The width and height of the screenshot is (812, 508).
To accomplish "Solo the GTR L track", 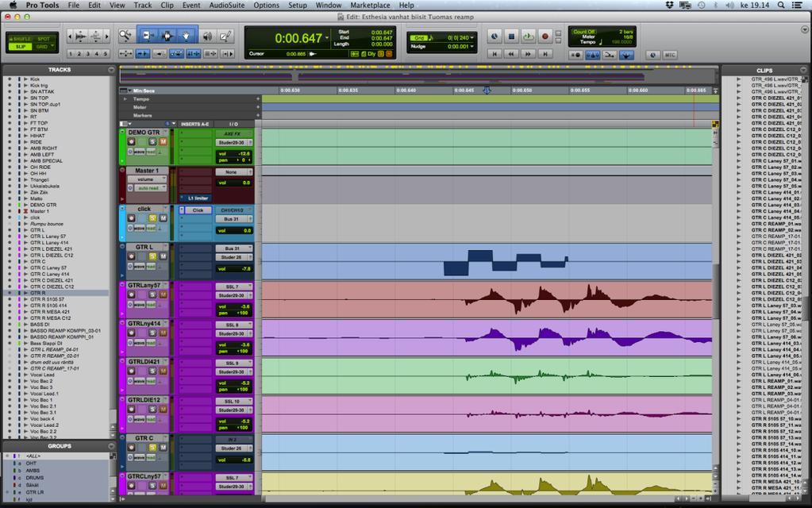I will (152, 256).
